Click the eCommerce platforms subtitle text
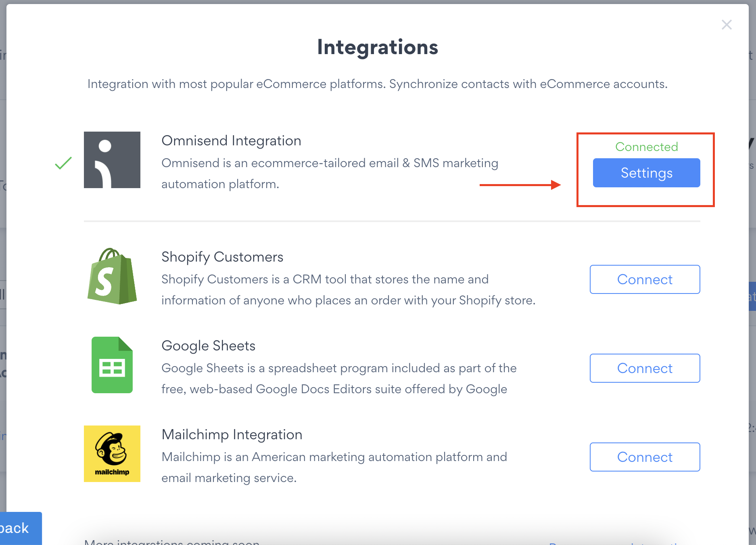 coord(378,84)
